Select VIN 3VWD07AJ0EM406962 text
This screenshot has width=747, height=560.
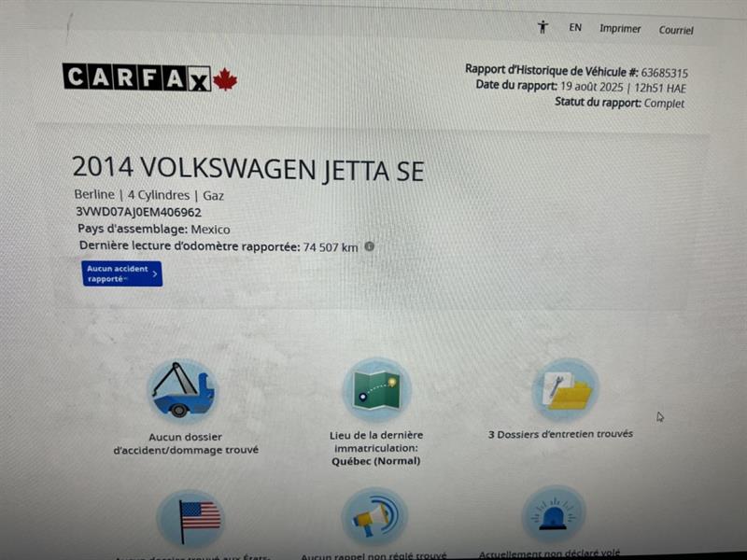pos(138,212)
